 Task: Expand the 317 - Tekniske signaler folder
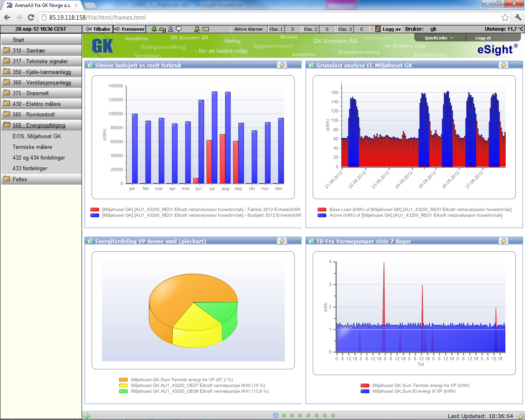tap(41, 61)
